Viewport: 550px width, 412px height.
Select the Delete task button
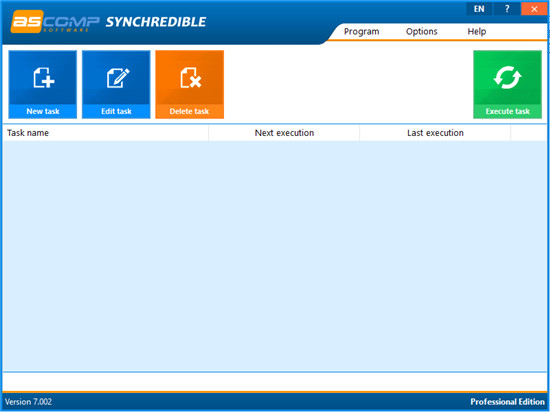(x=189, y=84)
